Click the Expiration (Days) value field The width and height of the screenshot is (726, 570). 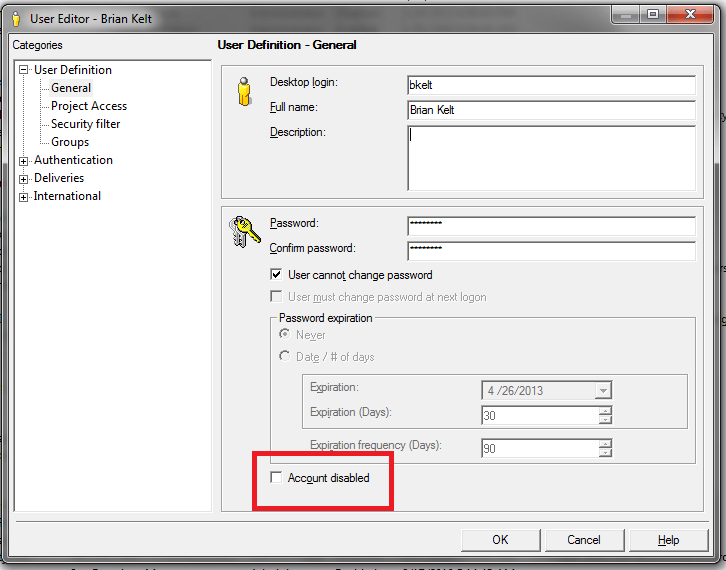pyautogui.click(x=540, y=415)
